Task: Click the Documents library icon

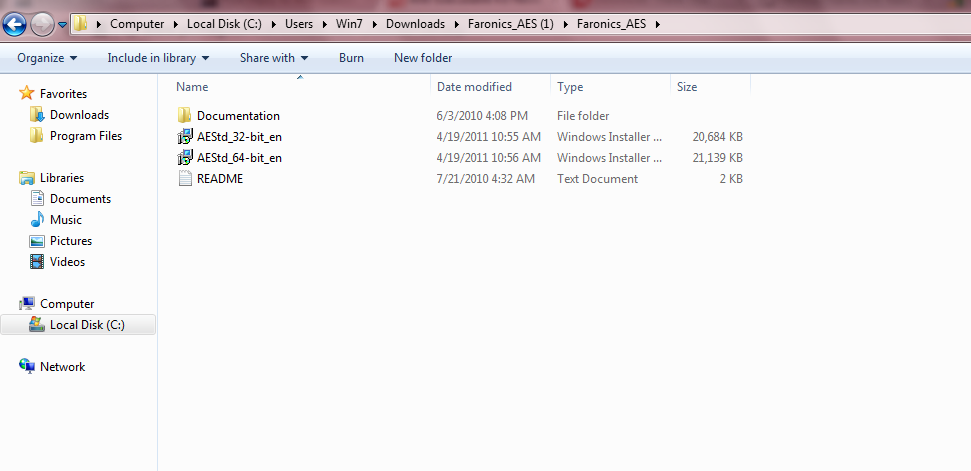Action: [x=37, y=199]
